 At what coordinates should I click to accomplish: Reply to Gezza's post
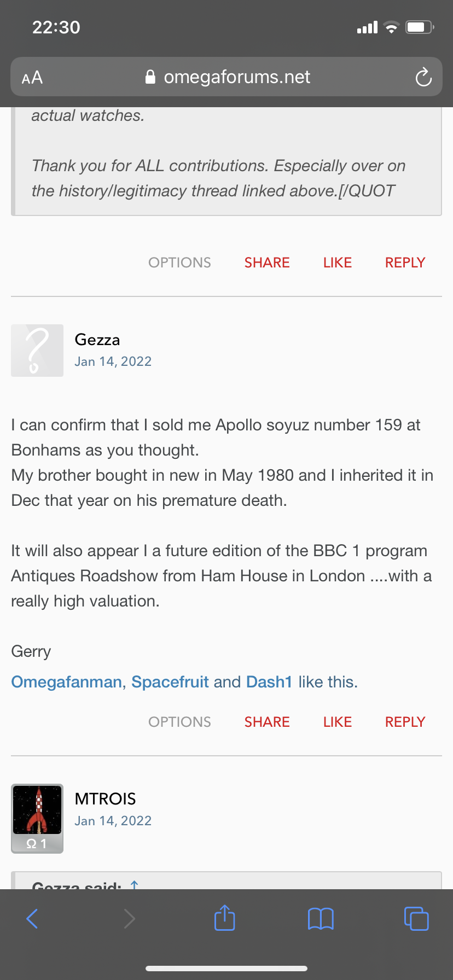405,722
